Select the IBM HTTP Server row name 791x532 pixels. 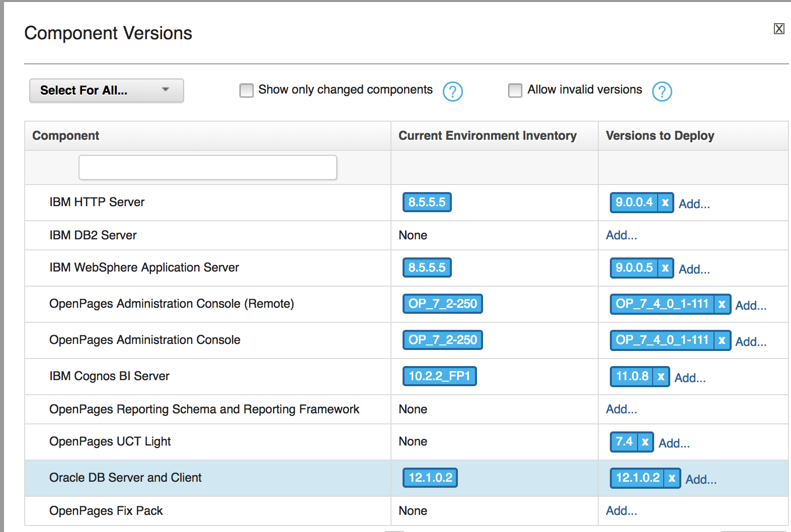[97, 202]
